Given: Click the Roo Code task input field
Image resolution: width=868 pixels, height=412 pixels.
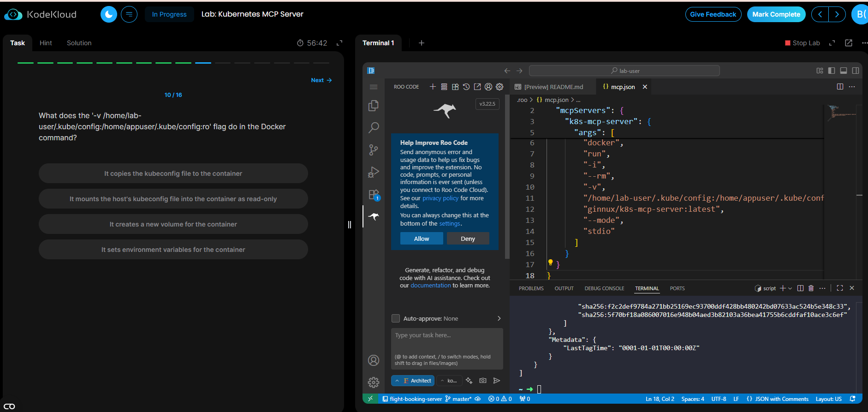Looking at the screenshot, I should 447,348.
